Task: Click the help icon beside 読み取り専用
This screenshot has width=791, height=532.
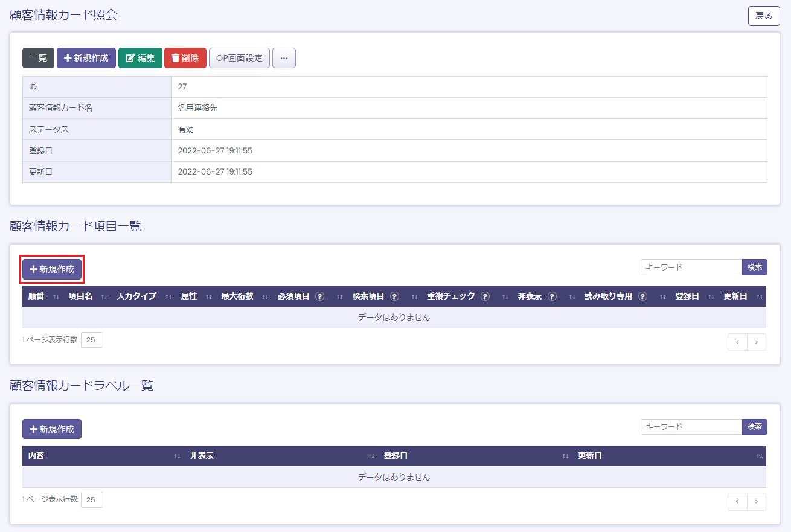Action: [642, 296]
